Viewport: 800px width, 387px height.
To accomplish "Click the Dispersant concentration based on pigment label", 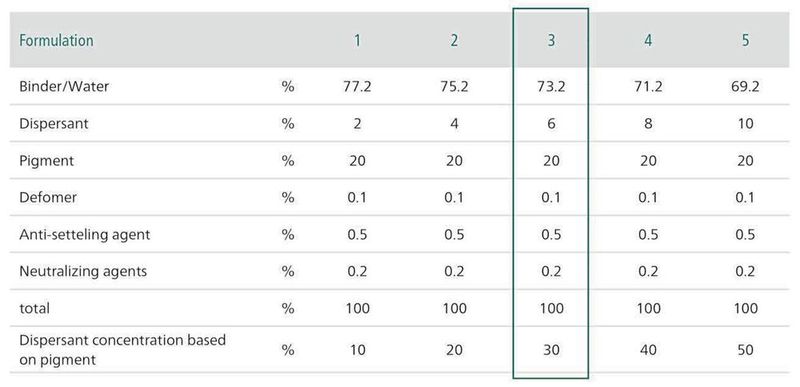I will [122, 350].
